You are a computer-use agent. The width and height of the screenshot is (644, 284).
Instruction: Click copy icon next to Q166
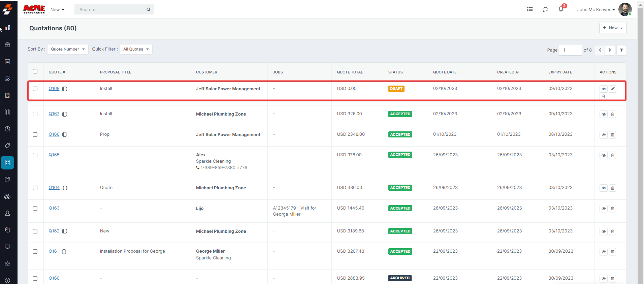[x=65, y=134]
